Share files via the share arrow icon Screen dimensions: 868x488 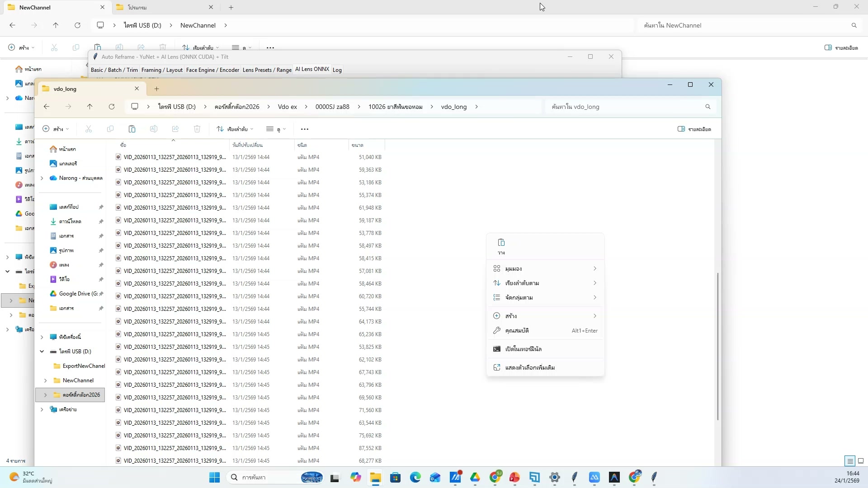pyautogui.click(x=175, y=129)
